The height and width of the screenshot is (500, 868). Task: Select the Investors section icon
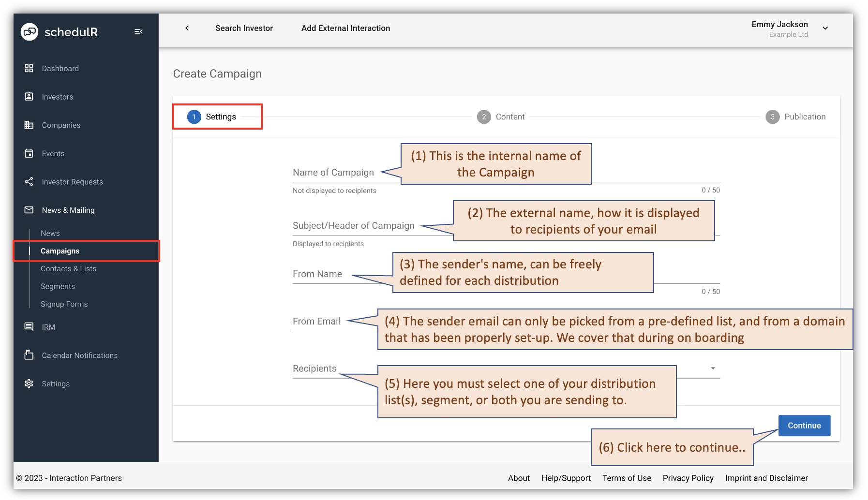(x=30, y=96)
